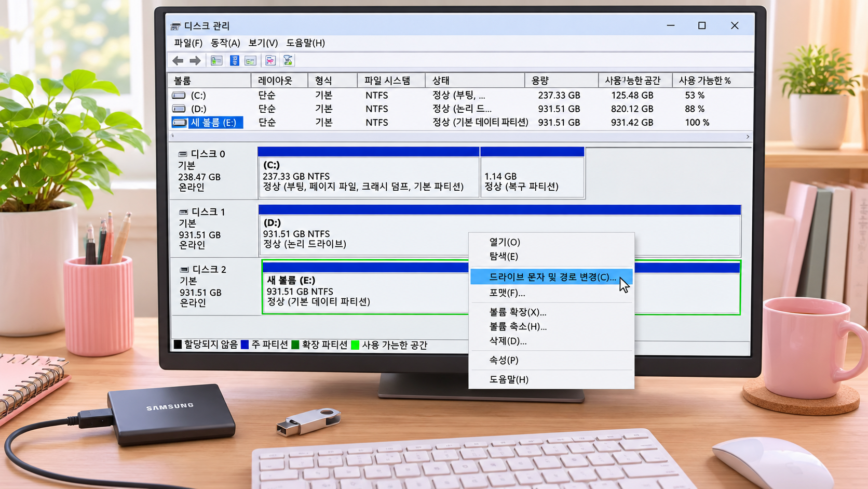Screen dimensions: 868x489
Task: Choose 드라이브 문자 및 경로 변경(C)... from context menu
Action: [551, 277]
